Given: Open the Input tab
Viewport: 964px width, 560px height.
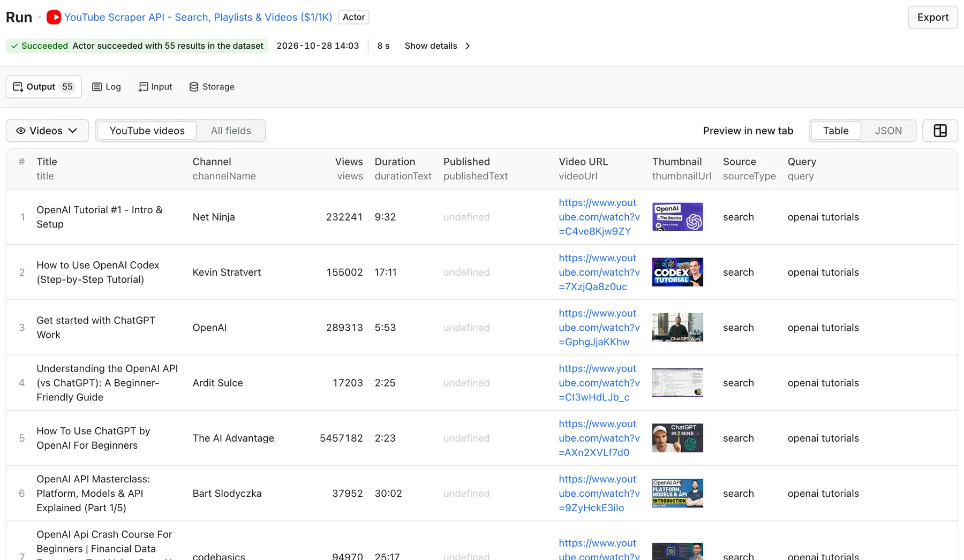Looking at the screenshot, I should coord(155,87).
